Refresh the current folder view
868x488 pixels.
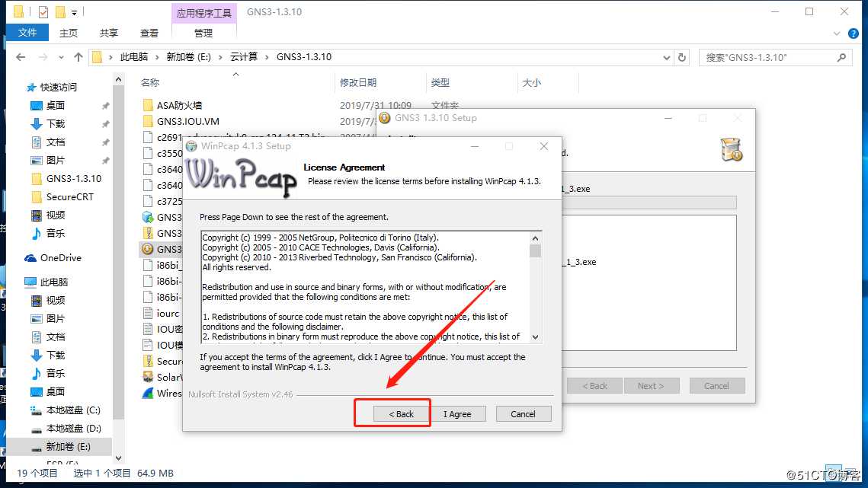[x=682, y=58]
